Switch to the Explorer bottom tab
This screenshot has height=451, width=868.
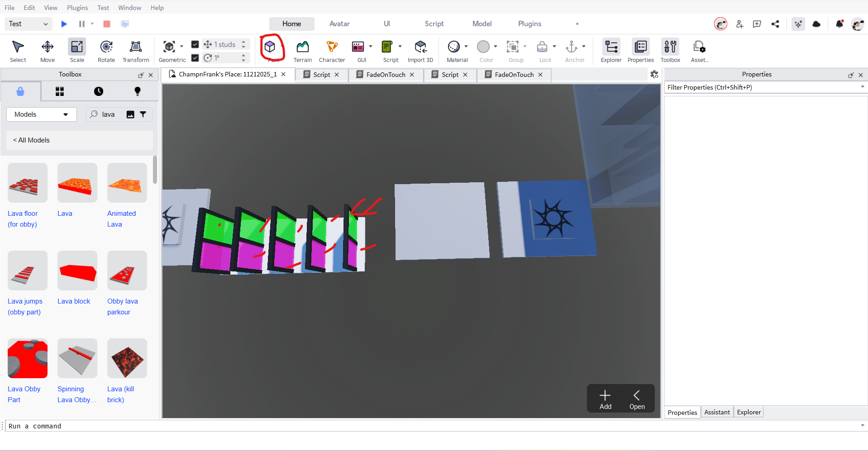tap(749, 412)
